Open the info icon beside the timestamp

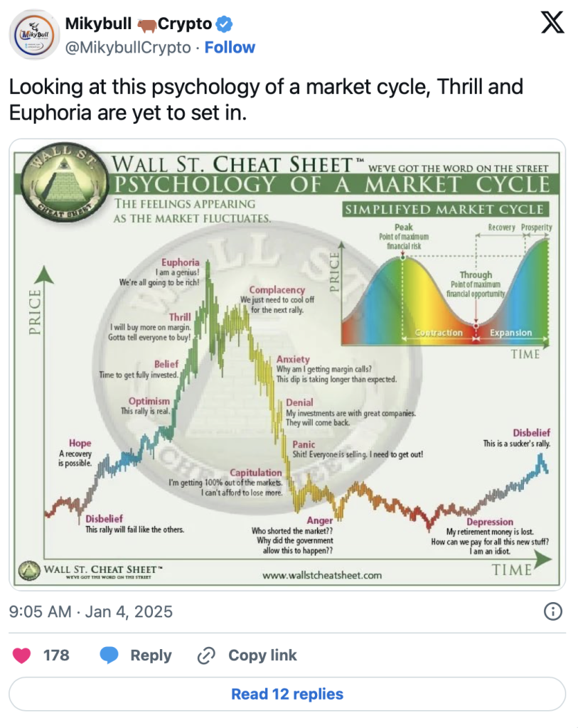tap(552, 611)
